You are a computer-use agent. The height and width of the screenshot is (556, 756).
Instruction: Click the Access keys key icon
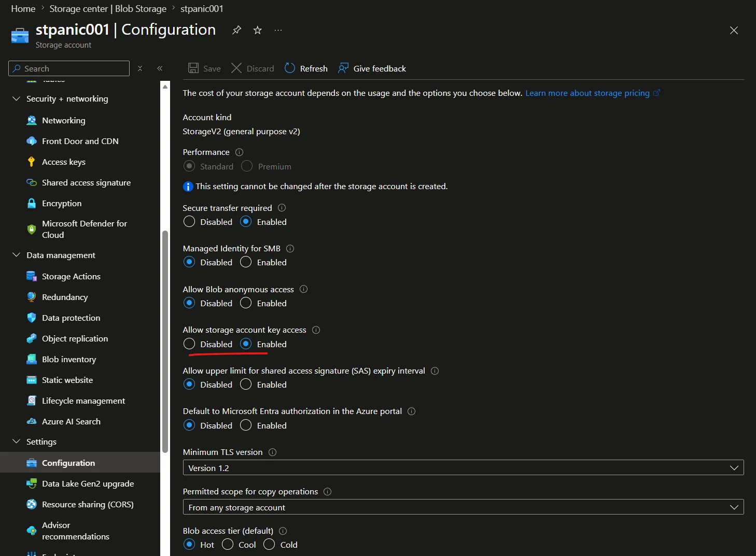click(32, 162)
